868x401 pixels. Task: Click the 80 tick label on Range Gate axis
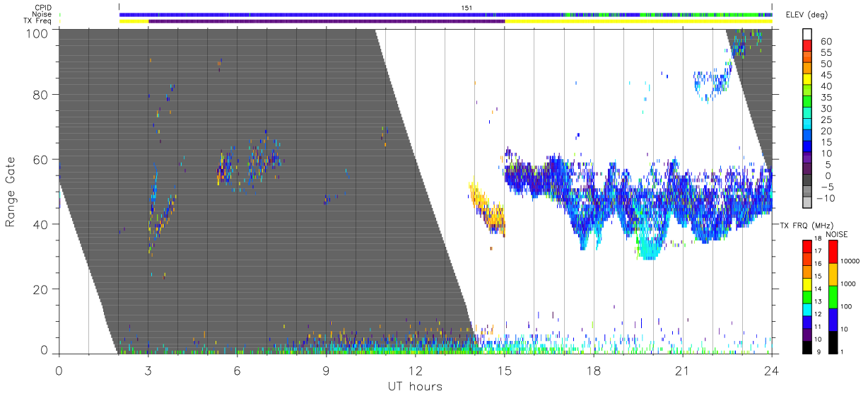41,94
